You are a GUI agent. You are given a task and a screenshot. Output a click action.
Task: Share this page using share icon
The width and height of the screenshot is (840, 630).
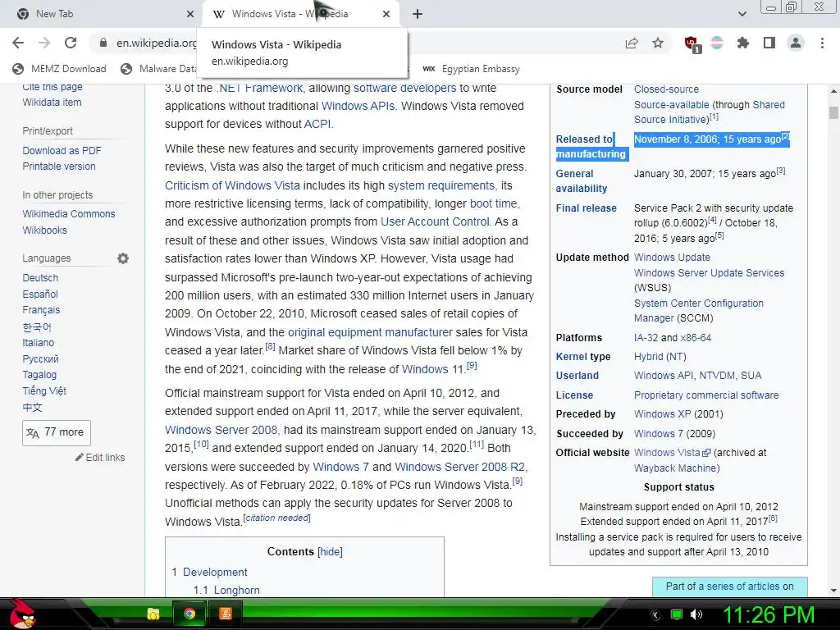click(x=632, y=43)
